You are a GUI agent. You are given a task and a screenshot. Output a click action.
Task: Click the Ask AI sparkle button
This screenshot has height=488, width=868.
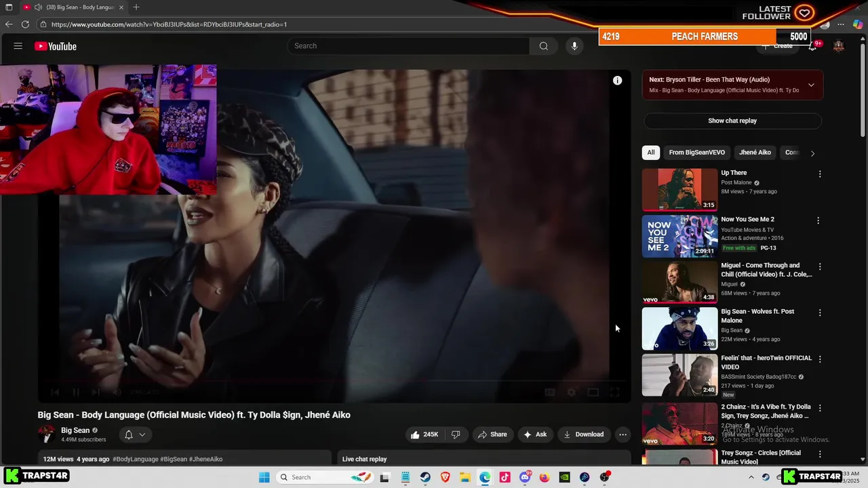[534, 434]
